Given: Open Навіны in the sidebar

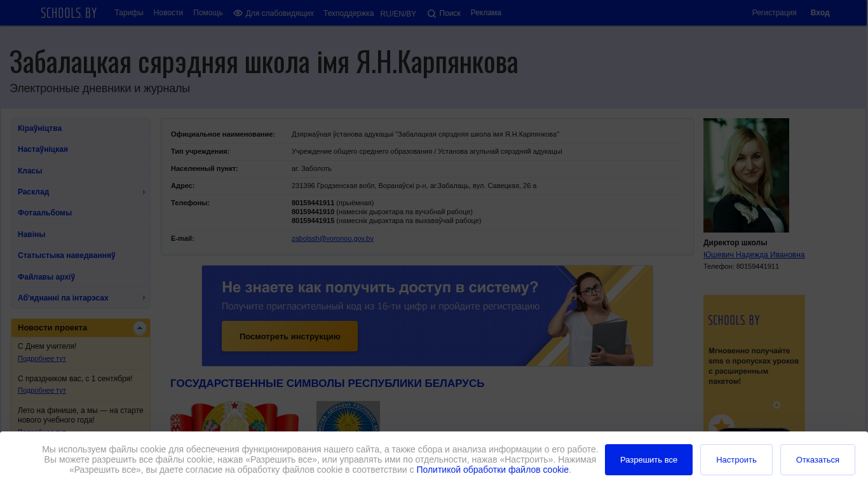Looking at the screenshot, I should pyautogui.click(x=81, y=234).
